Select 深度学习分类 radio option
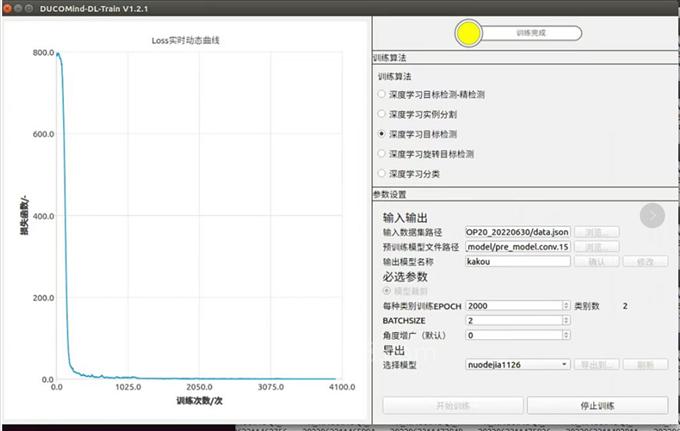 [x=381, y=174]
